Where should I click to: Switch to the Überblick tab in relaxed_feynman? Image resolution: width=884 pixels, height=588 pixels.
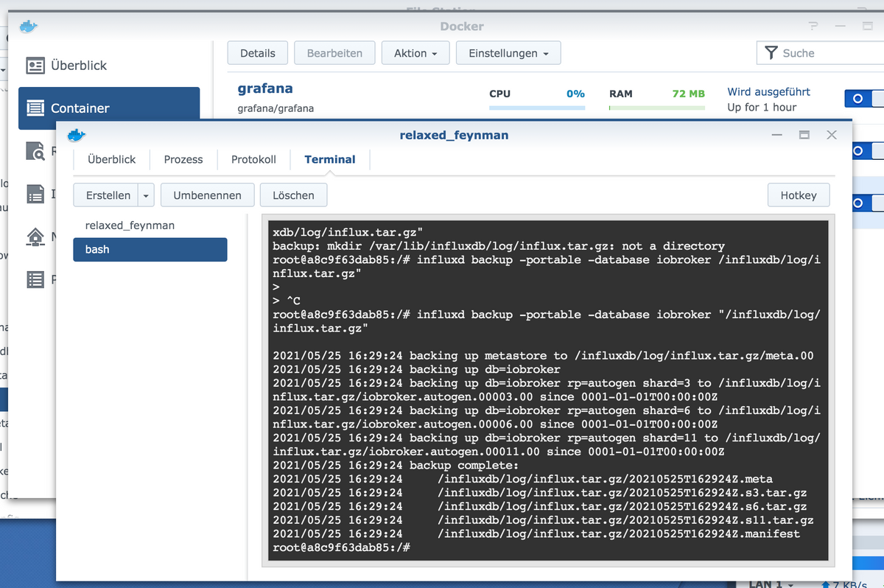112,159
